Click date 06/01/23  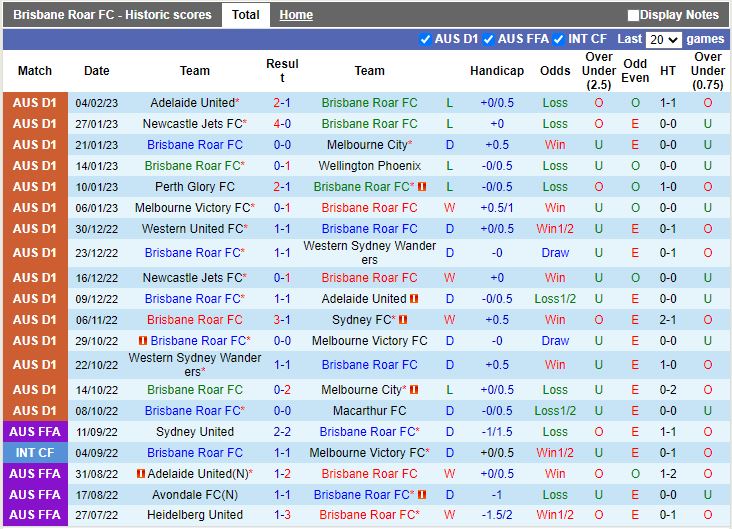[x=97, y=208]
